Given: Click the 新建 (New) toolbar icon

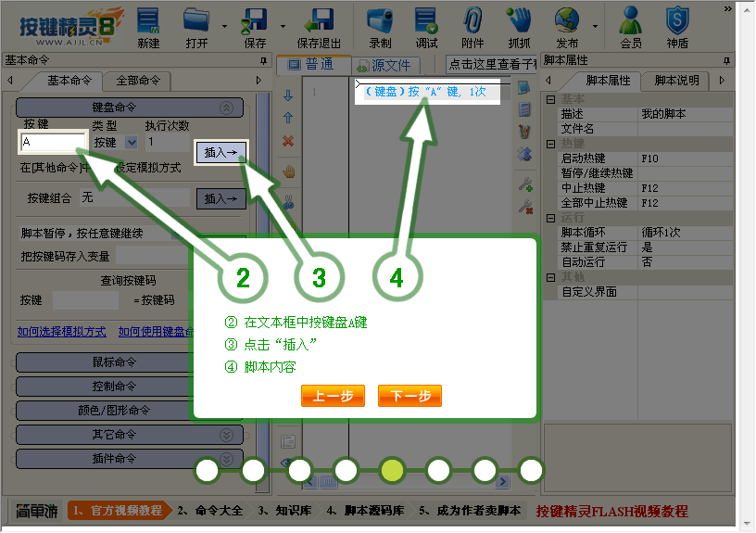Looking at the screenshot, I should coord(148,28).
